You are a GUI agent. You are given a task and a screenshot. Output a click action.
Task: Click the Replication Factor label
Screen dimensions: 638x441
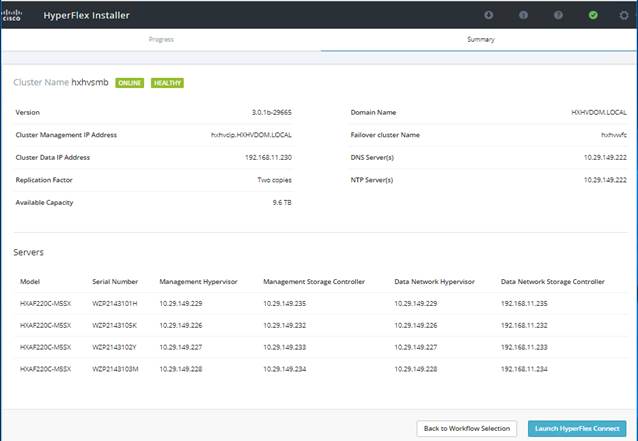44,180
